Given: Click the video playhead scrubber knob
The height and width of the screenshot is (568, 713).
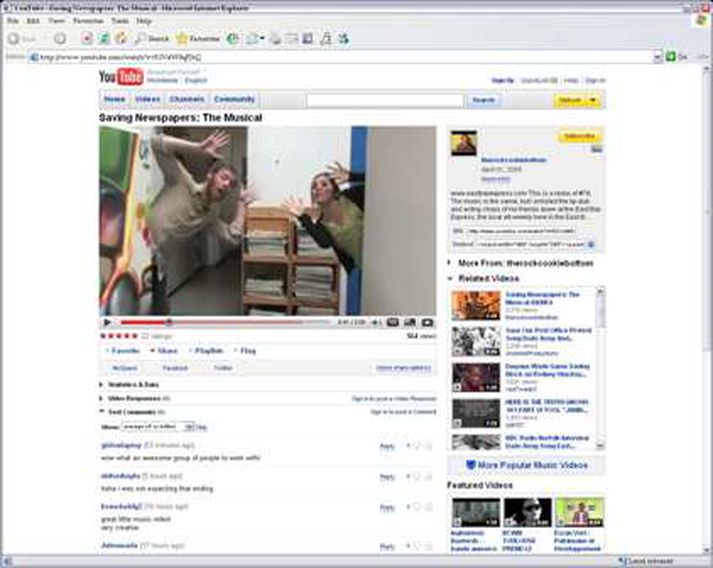Looking at the screenshot, I should click(x=169, y=322).
